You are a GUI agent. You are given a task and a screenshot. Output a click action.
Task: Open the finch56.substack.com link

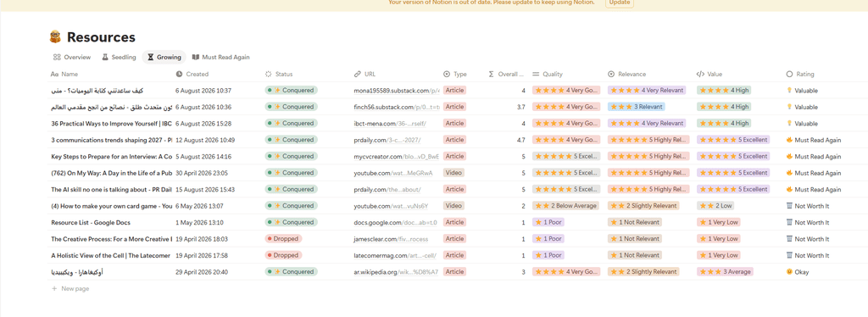click(397, 107)
